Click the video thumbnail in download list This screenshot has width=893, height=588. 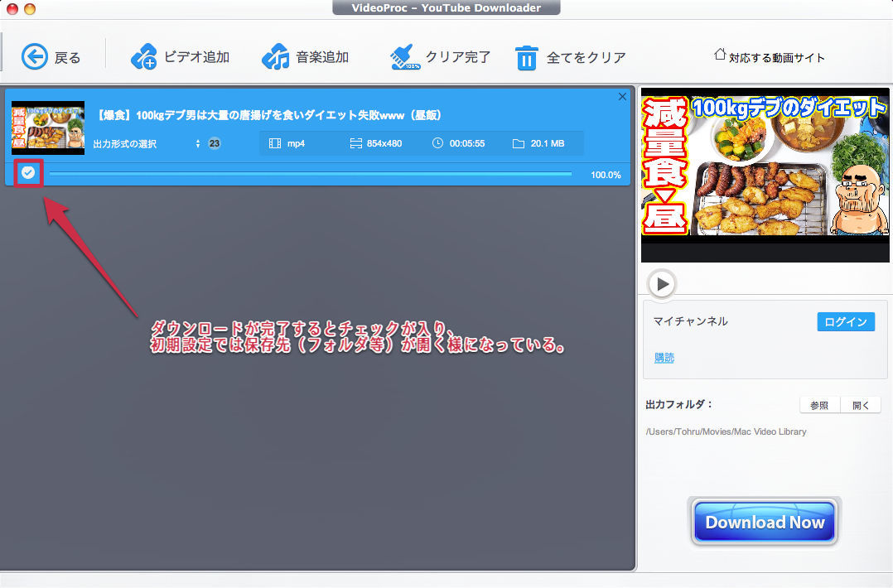click(48, 128)
